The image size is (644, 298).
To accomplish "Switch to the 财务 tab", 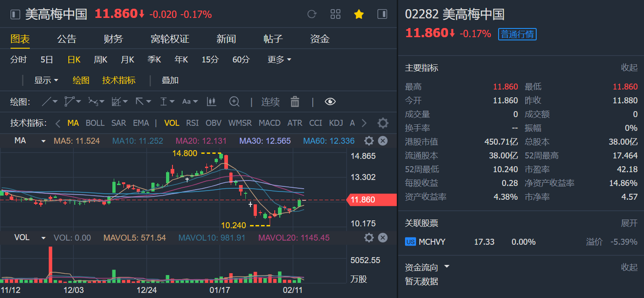I will (x=113, y=39).
